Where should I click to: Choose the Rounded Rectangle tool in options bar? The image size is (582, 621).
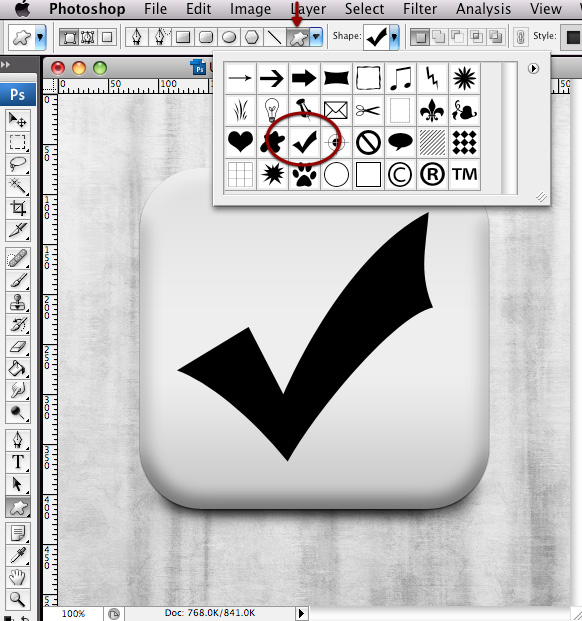[x=206, y=37]
